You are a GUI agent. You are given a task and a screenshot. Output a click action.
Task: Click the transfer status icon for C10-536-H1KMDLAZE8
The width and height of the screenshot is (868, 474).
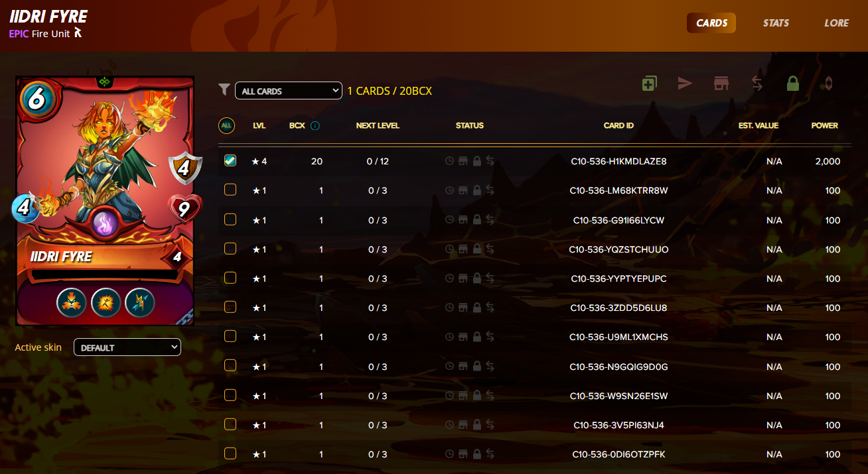coord(490,161)
